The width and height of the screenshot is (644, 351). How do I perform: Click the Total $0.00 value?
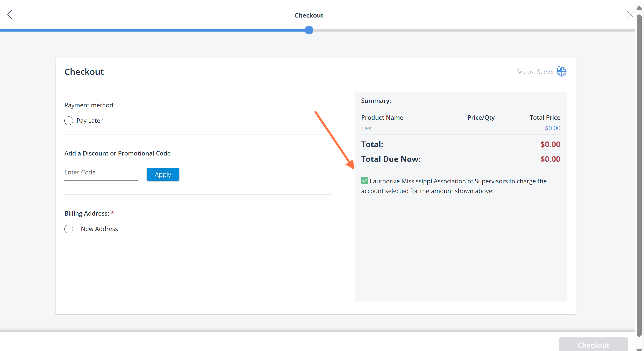(x=550, y=144)
